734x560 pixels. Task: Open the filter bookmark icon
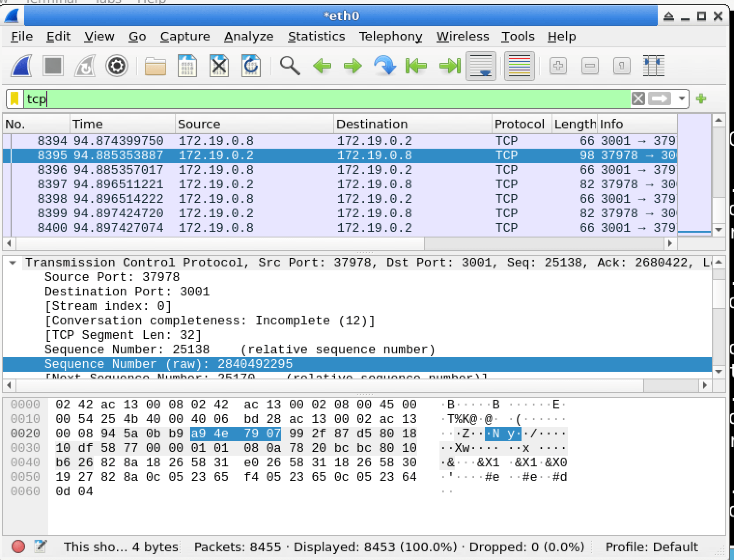(14, 99)
